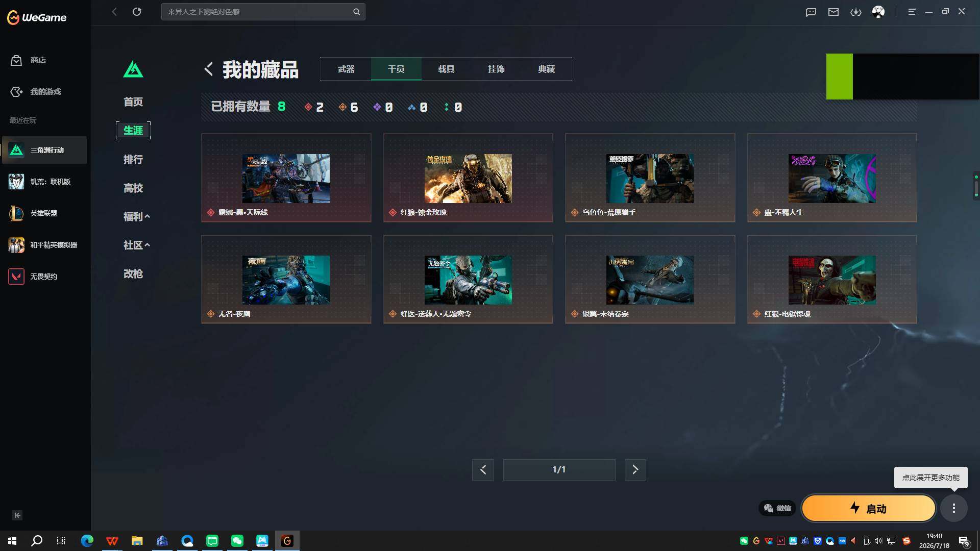The height and width of the screenshot is (551, 980).
Task: Click the search magnifier icon
Action: tap(356, 12)
